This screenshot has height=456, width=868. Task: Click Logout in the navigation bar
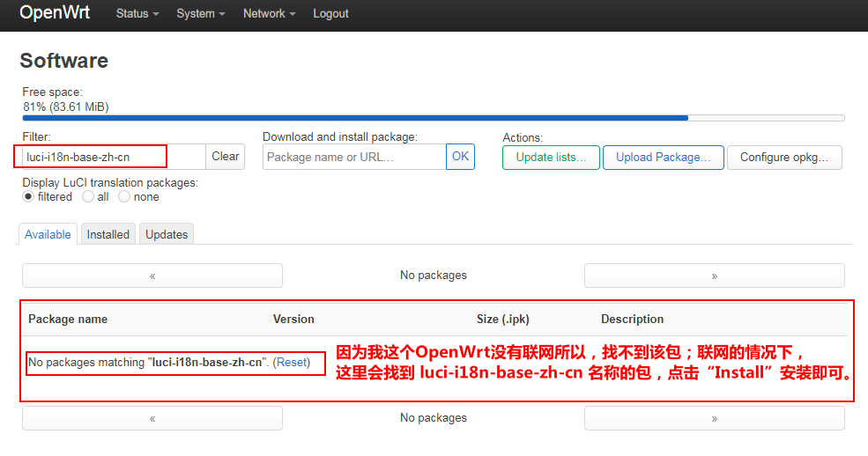(x=330, y=14)
